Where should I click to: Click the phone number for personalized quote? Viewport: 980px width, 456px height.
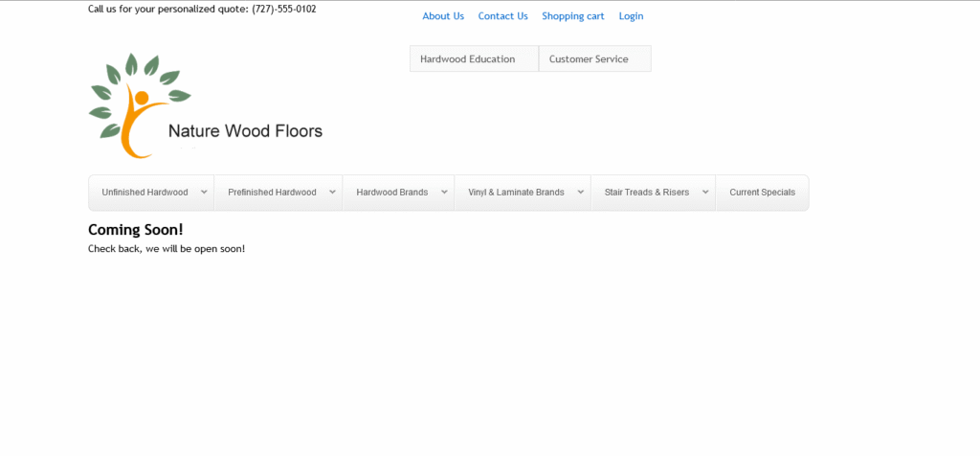(x=284, y=10)
